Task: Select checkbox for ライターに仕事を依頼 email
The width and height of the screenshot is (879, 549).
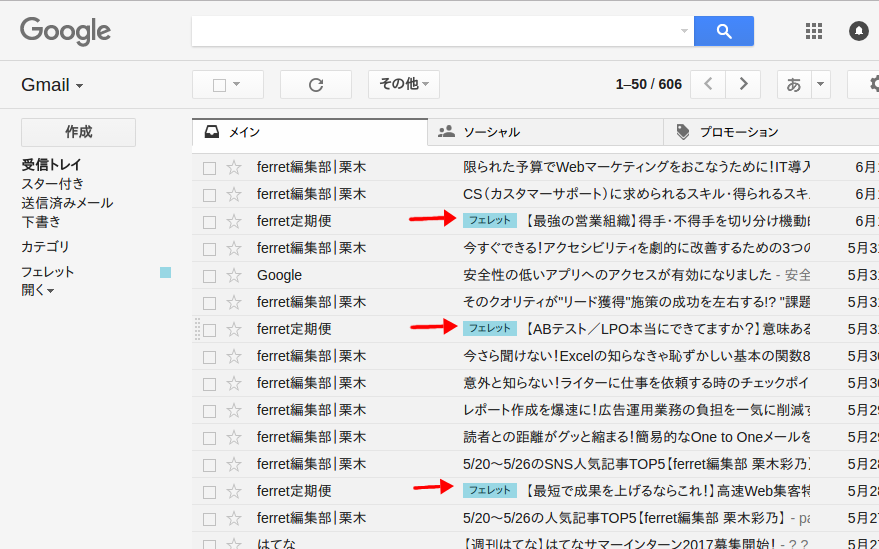Action: [209, 384]
